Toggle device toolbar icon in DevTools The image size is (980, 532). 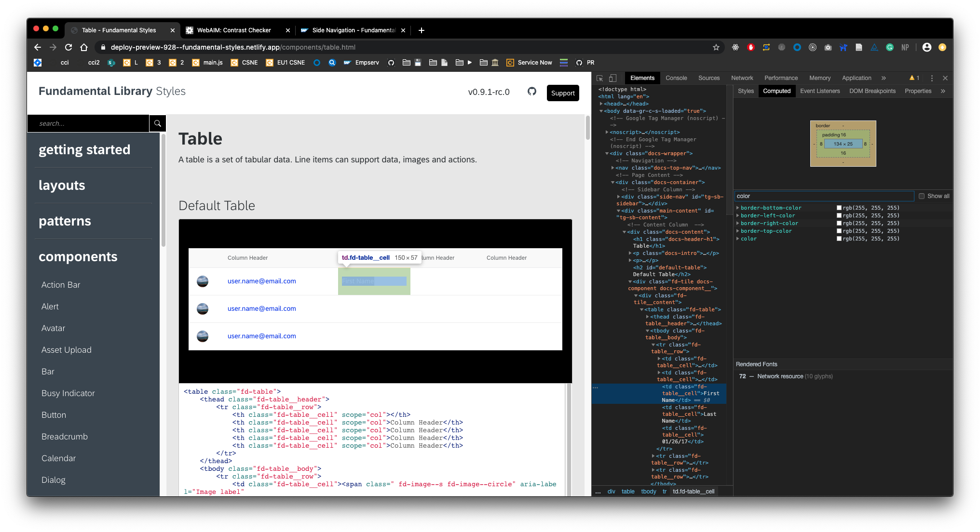pos(612,78)
